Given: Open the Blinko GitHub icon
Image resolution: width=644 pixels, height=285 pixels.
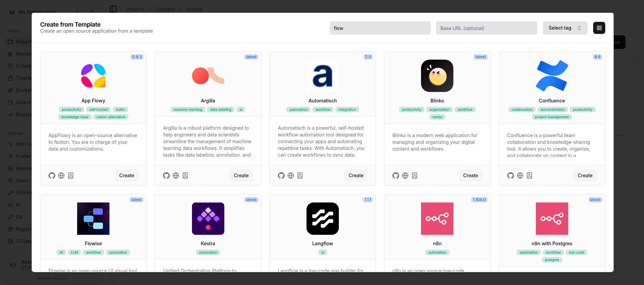Looking at the screenshot, I should click(x=396, y=176).
